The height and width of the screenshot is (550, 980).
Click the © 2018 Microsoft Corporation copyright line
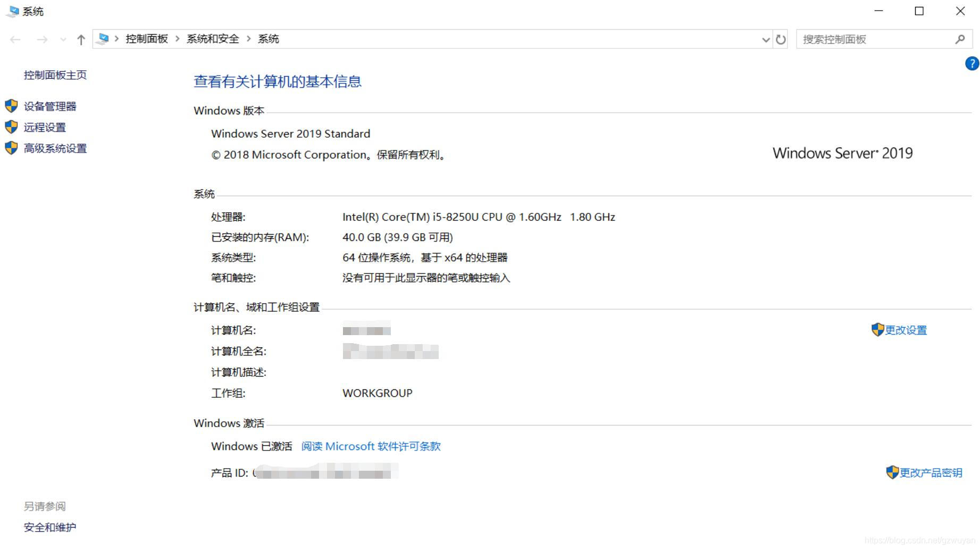click(x=329, y=155)
